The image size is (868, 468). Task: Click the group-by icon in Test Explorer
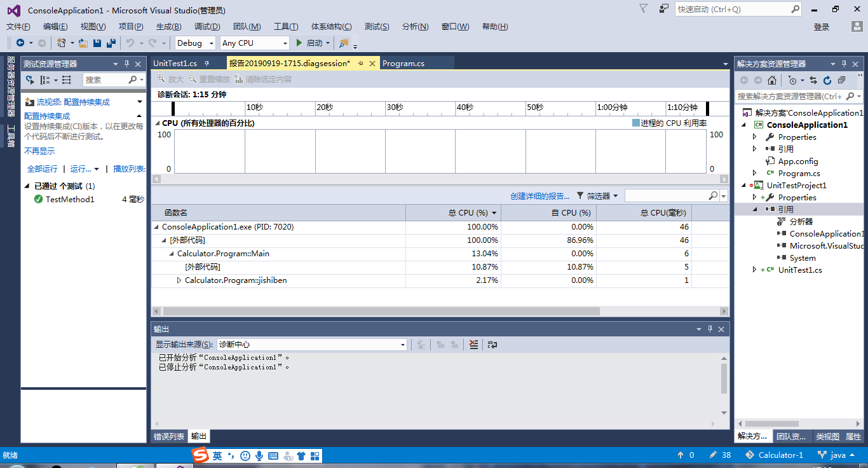coord(45,79)
